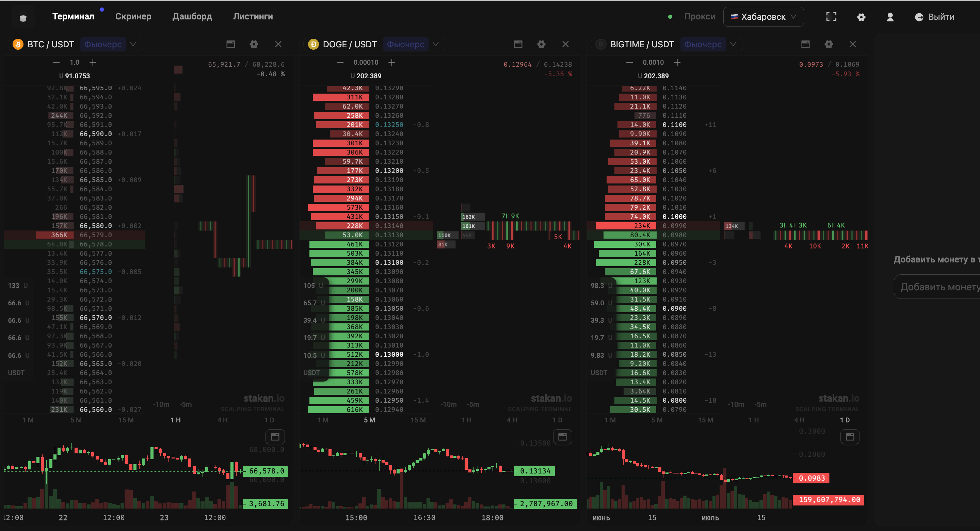
Task: Click DOGE order book price 0.13000
Action: pyautogui.click(x=389, y=354)
